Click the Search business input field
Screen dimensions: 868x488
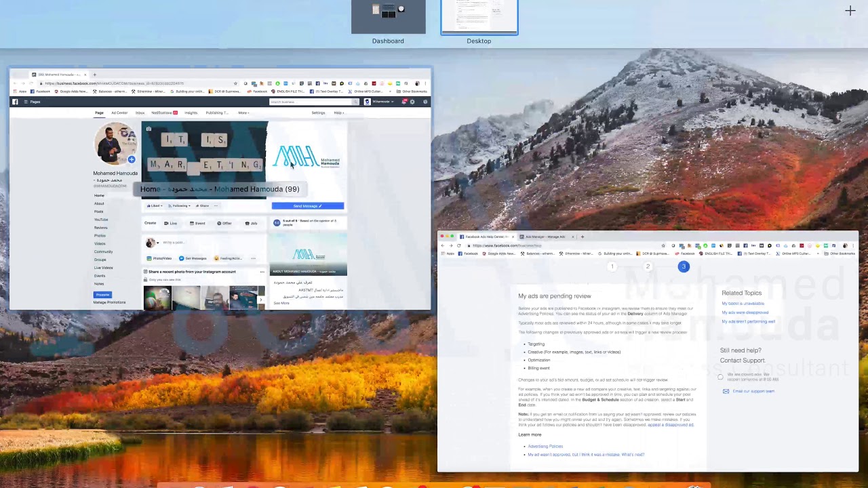point(310,102)
